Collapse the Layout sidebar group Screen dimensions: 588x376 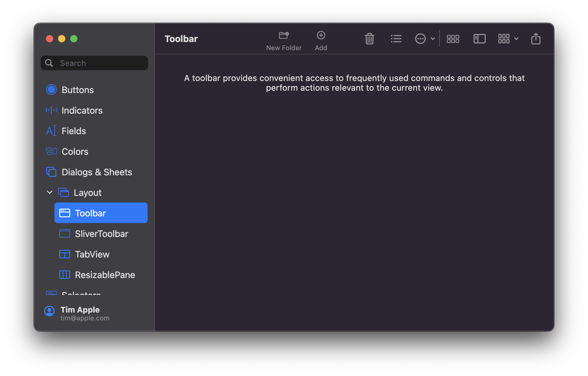pos(50,192)
